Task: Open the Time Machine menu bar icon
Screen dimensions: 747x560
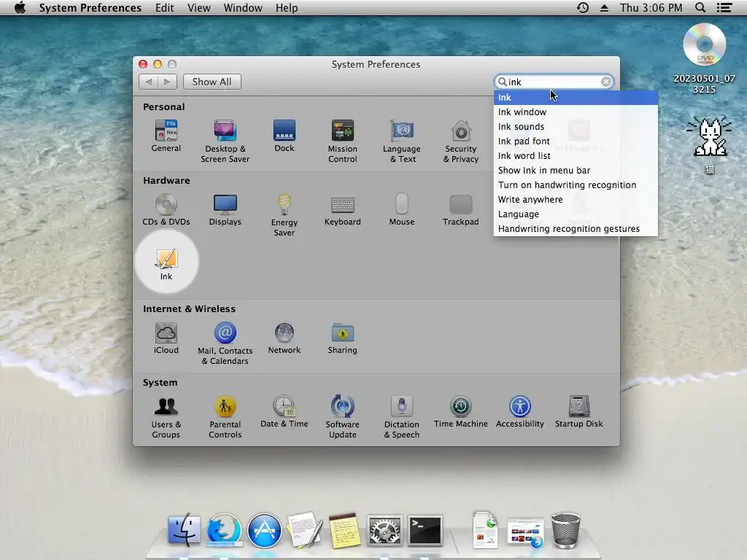Action: [x=583, y=7]
